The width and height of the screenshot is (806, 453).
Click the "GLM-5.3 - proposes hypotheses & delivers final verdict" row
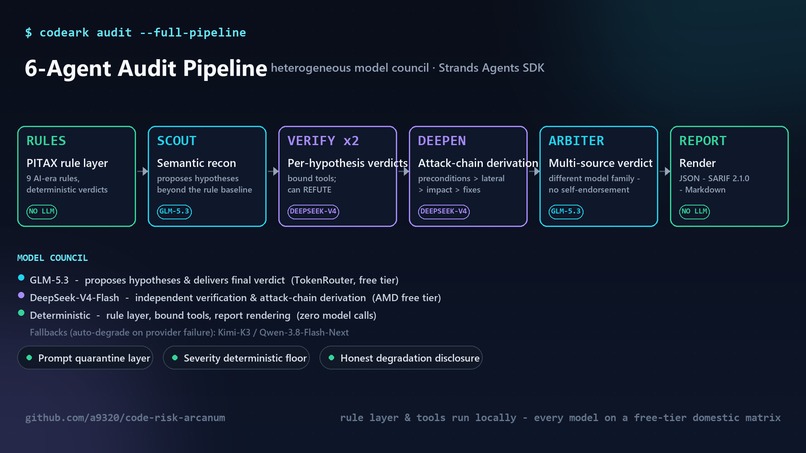214,280
